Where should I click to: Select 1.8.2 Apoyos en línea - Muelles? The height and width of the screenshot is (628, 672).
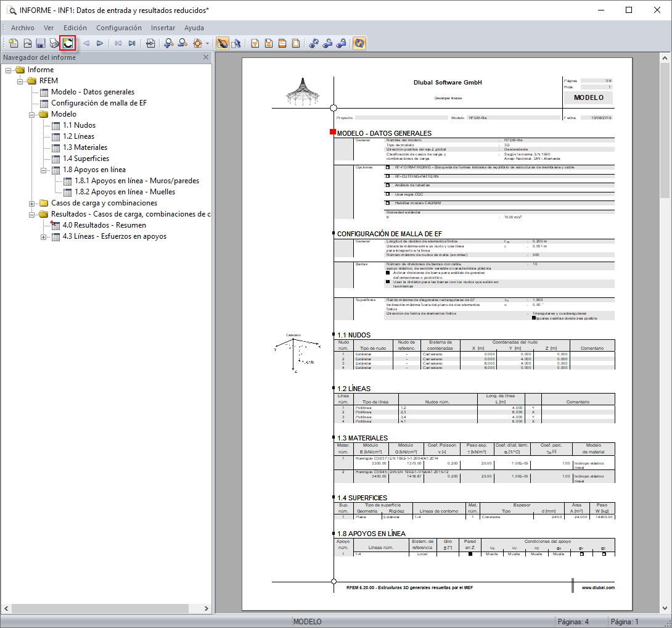125,192
